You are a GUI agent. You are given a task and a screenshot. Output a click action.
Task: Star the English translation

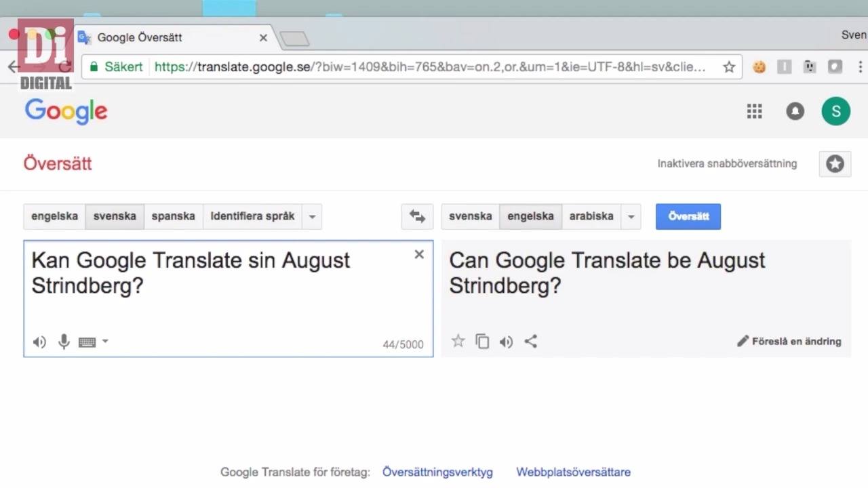coord(458,341)
